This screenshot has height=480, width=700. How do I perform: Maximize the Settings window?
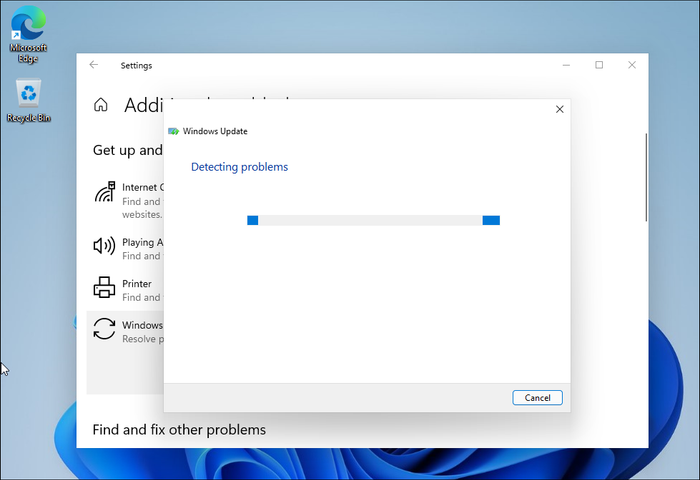pos(599,65)
